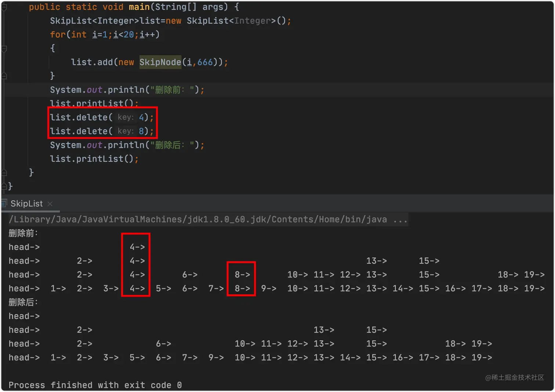Click '5->' in the 删除前 console output
This screenshot has width=555, height=392.
pyautogui.click(x=163, y=289)
